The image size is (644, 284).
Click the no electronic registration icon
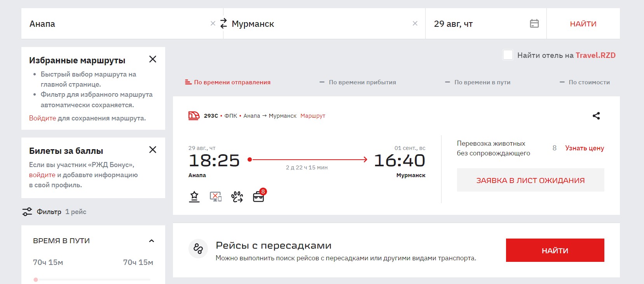tap(216, 197)
